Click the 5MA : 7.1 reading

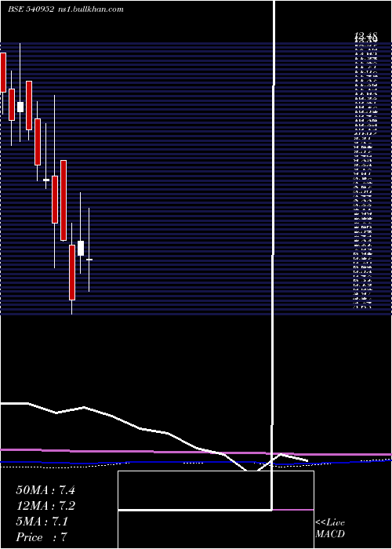pyautogui.click(x=42, y=522)
